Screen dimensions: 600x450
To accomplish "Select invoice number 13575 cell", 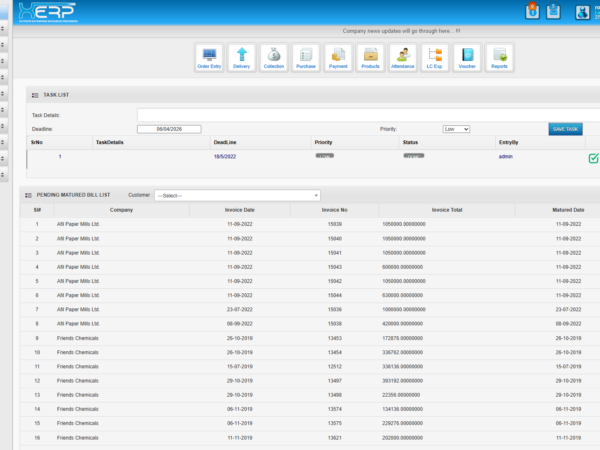I will (x=335, y=423).
